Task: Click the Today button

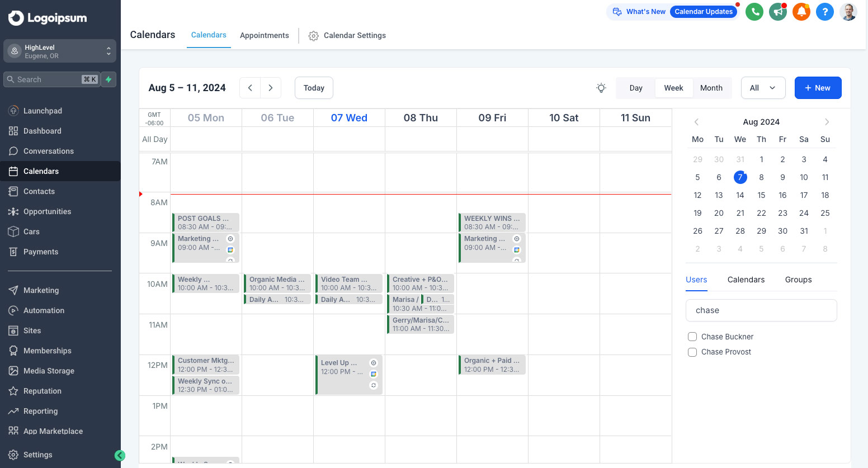Action: click(x=314, y=88)
